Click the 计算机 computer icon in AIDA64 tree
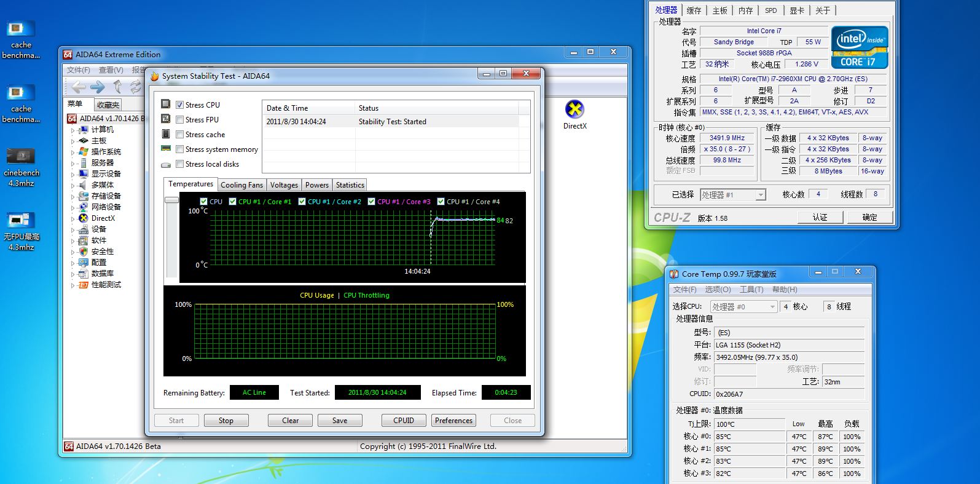Image resolution: width=980 pixels, height=484 pixels. click(84, 130)
